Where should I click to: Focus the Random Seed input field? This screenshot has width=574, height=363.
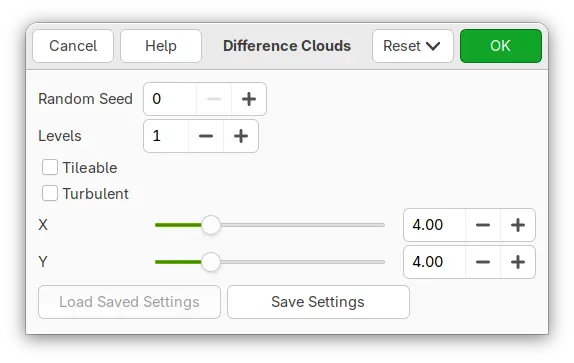click(x=170, y=99)
